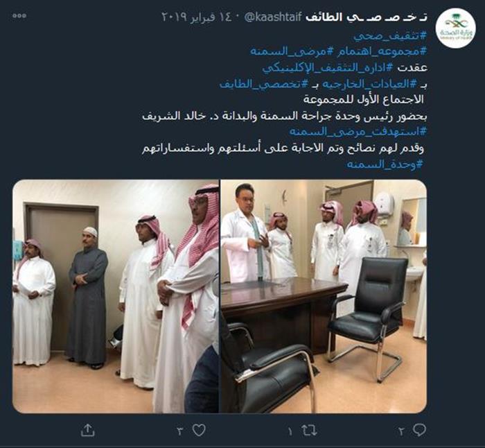Image resolution: width=485 pixels, height=448 pixels.
Task: Open hashtag #مرضى_السمنه in second line
Action: click(x=288, y=51)
